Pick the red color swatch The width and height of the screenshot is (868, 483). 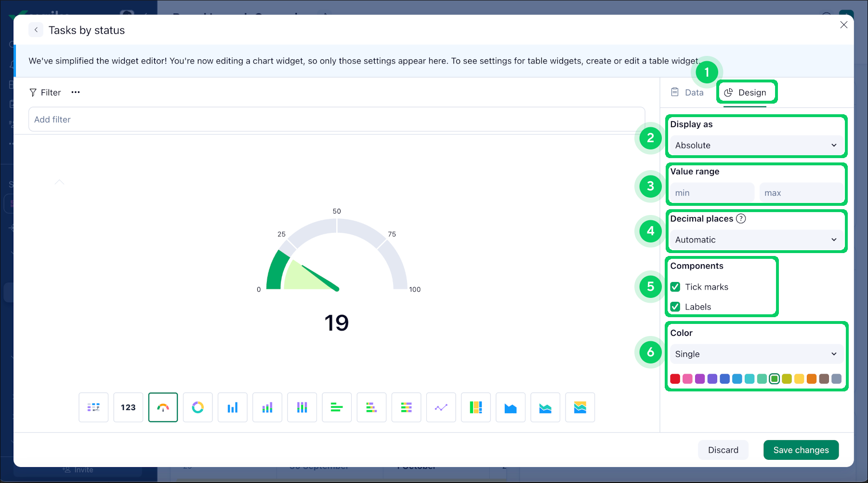click(x=675, y=379)
